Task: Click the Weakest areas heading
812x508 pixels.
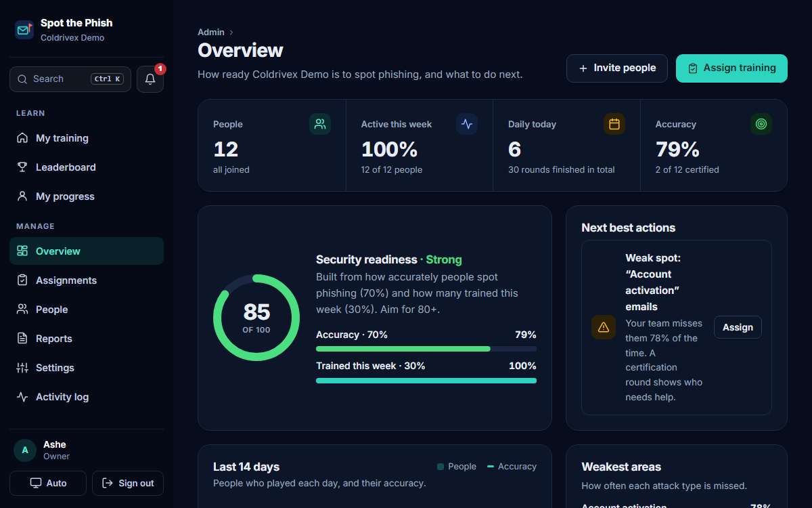Action: pos(621,467)
